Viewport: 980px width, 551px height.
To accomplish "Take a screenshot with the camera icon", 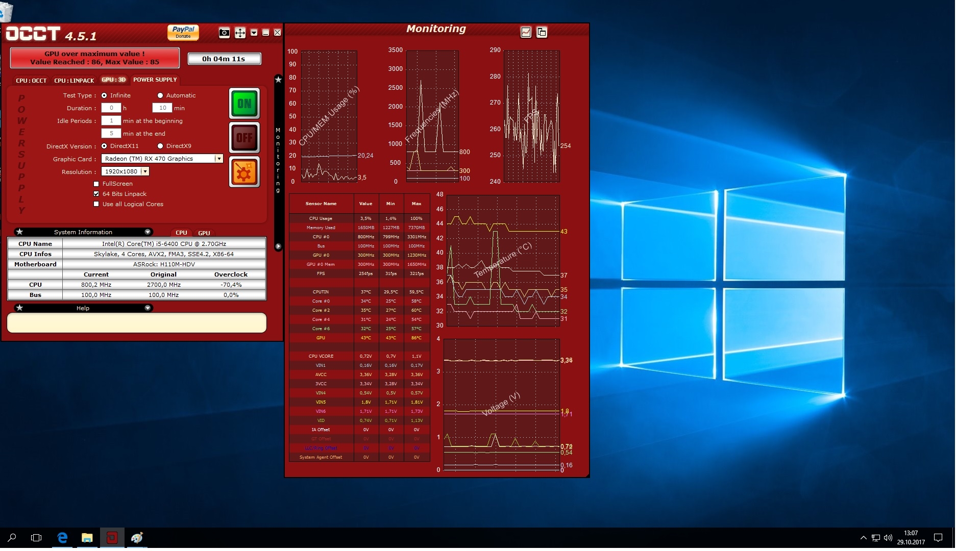I will (x=224, y=33).
